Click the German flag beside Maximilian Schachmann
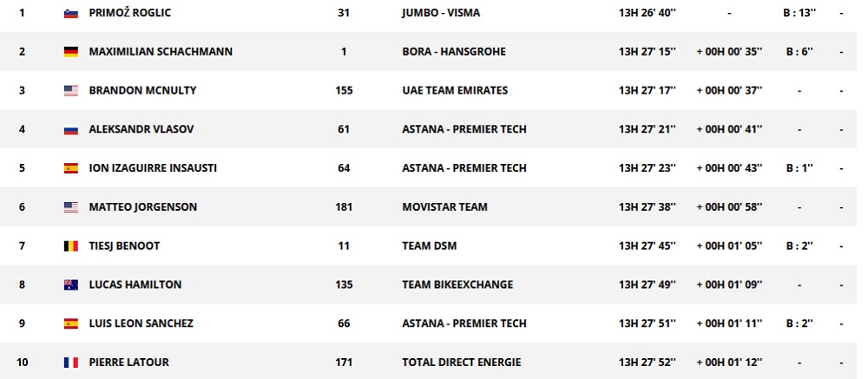The width and height of the screenshot is (868, 379). (x=71, y=52)
